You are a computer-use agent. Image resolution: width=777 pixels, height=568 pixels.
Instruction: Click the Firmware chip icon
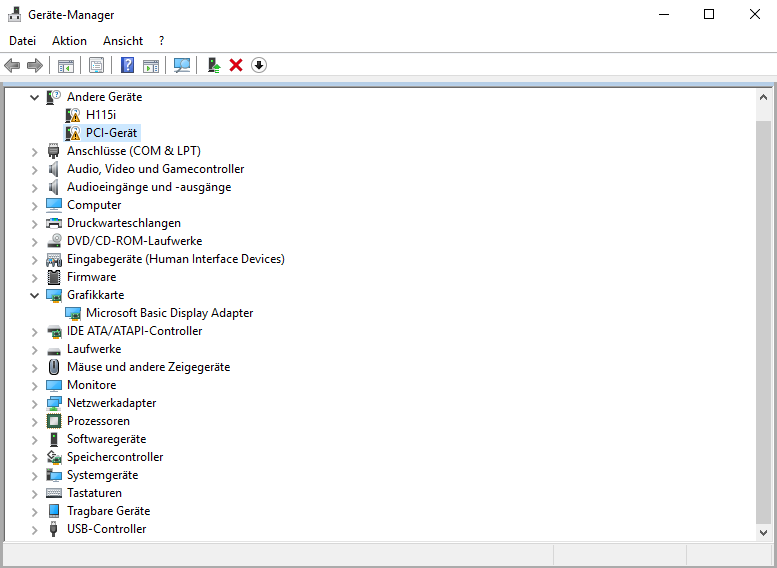pyautogui.click(x=54, y=277)
